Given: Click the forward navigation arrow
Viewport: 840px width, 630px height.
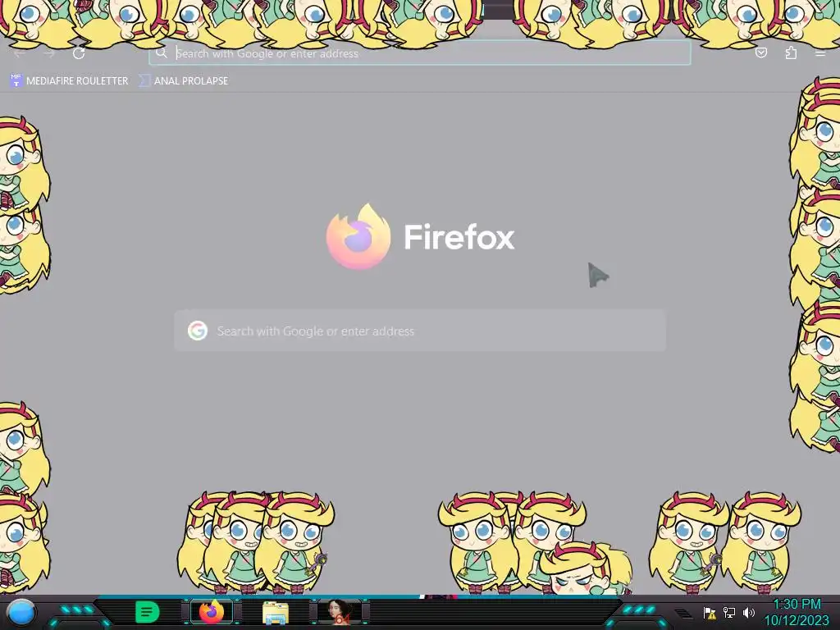Looking at the screenshot, I should [49, 53].
